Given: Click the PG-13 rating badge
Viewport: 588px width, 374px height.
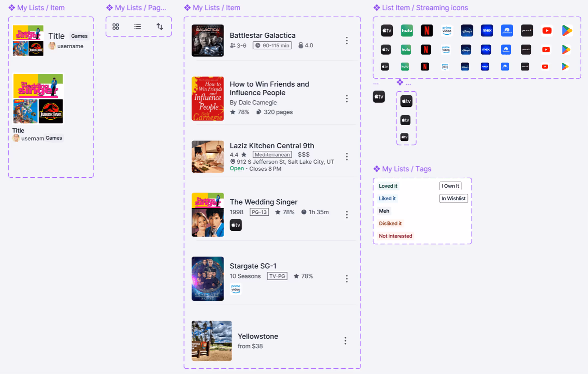Looking at the screenshot, I should coord(259,212).
